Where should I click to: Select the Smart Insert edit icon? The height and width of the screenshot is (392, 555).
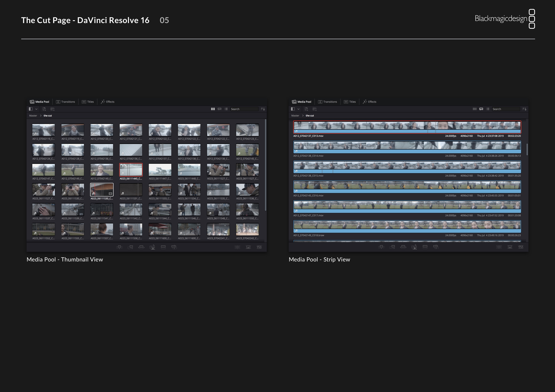119,247
